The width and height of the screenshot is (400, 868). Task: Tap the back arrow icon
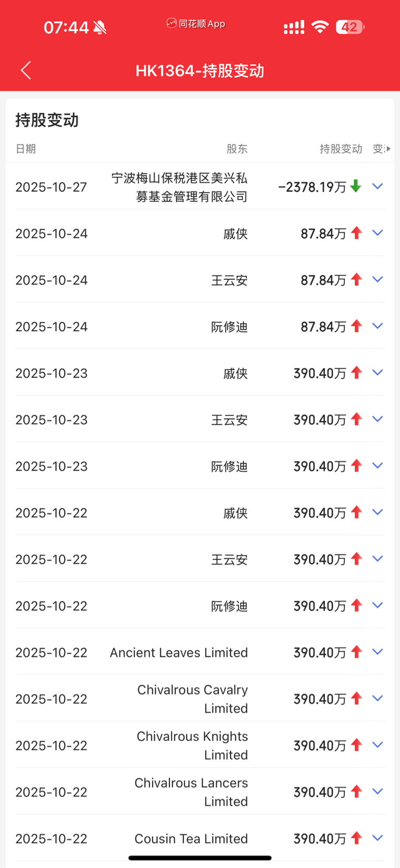point(26,70)
